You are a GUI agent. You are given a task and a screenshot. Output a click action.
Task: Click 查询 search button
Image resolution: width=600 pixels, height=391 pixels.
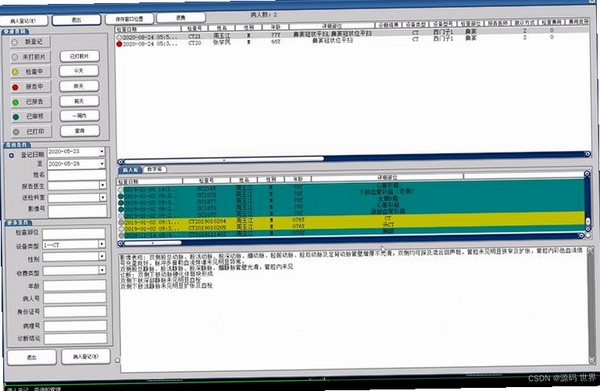tap(80, 131)
